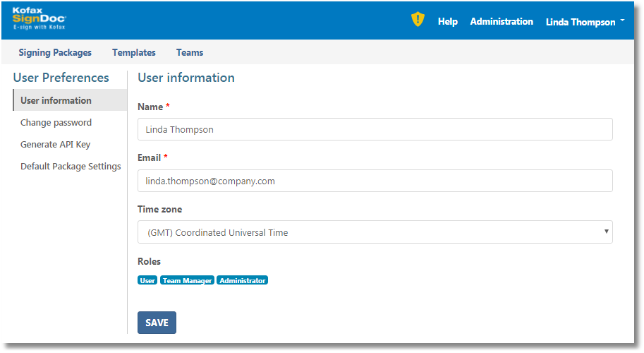Navigate to the Teams tab
The width and height of the screenshot is (644, 353).
coord(190,52)
